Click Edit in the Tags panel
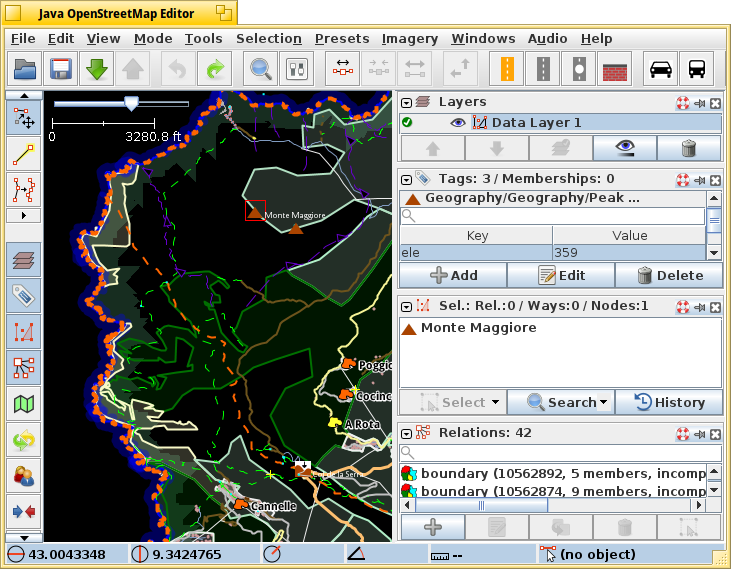The height and width of the screenshot is (569, 731). (x=561, y=275)
